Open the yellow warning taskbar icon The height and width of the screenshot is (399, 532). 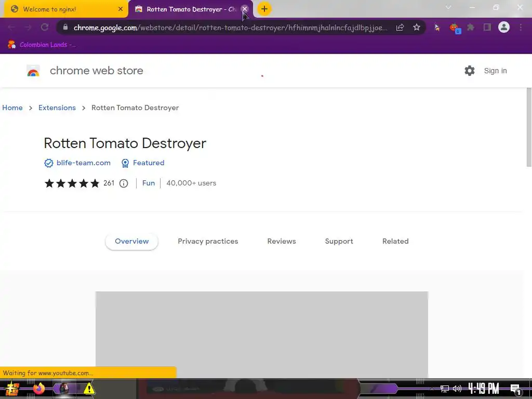tap(89, 389)
